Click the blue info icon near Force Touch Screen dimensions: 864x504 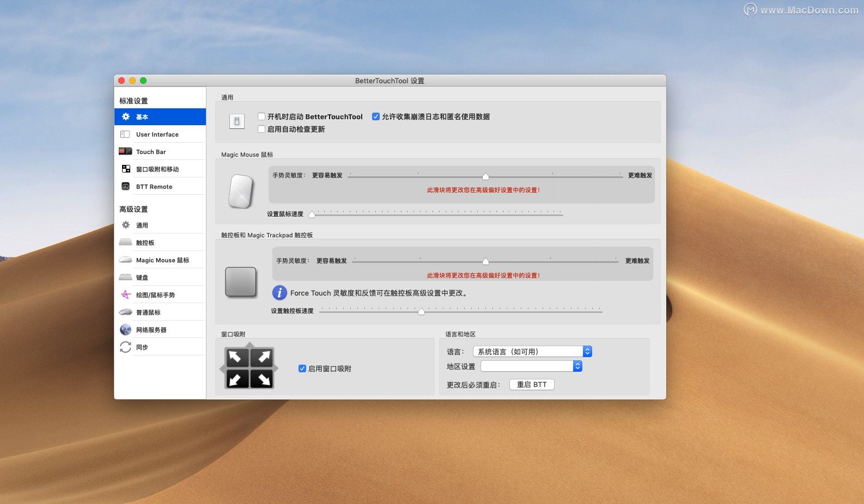[x=279, y=293]
